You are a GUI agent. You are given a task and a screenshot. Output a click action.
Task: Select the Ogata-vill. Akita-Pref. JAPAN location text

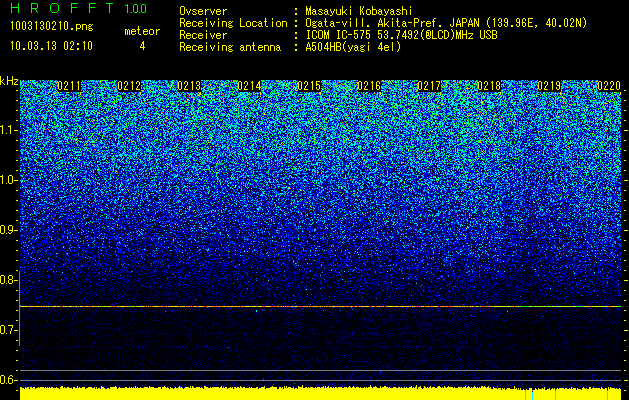(x=446, y=23)
